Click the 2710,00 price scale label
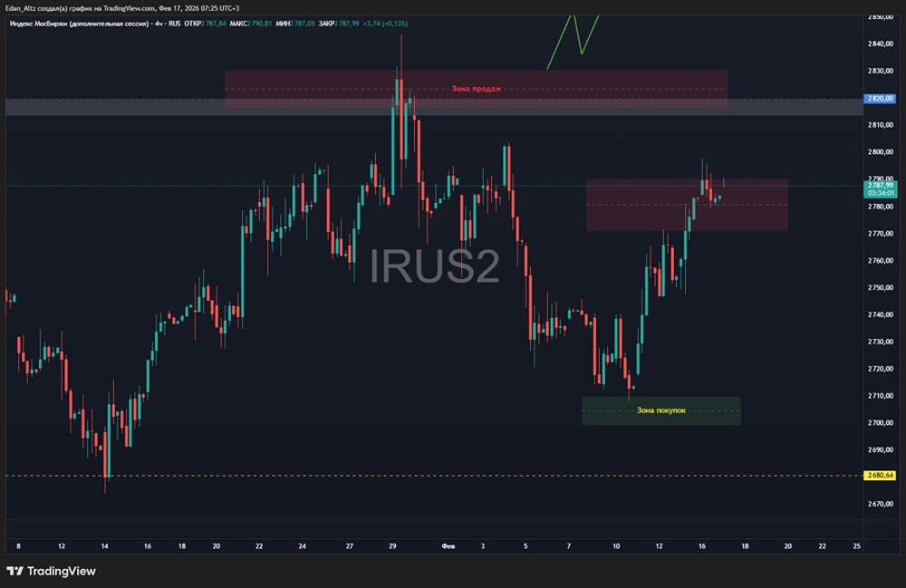 880,396
